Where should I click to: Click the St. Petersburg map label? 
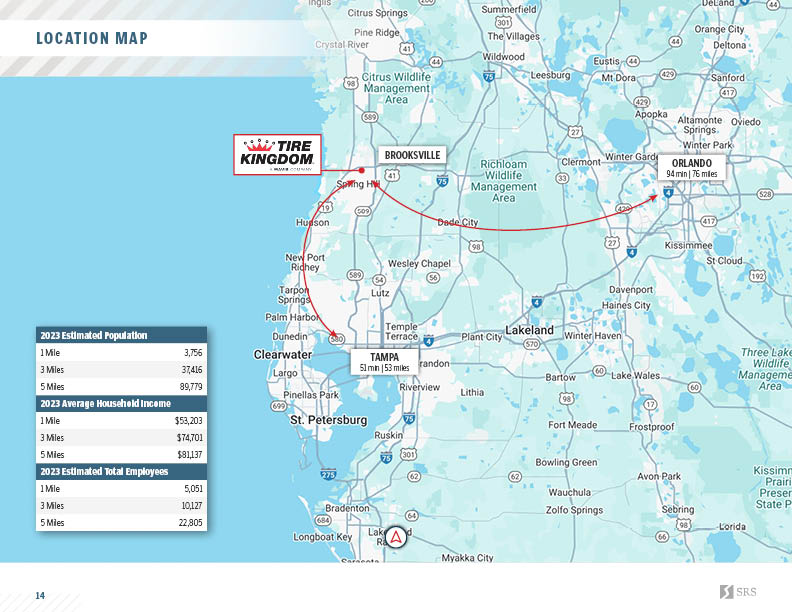pyautogui.click(x=328, y=420)
